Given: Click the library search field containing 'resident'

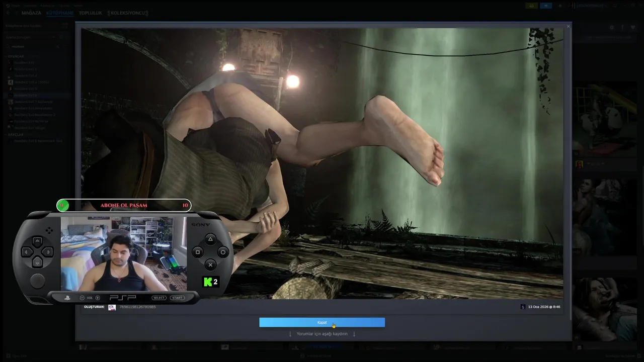Looking at the screenshot, I should [x=30, y=46].
